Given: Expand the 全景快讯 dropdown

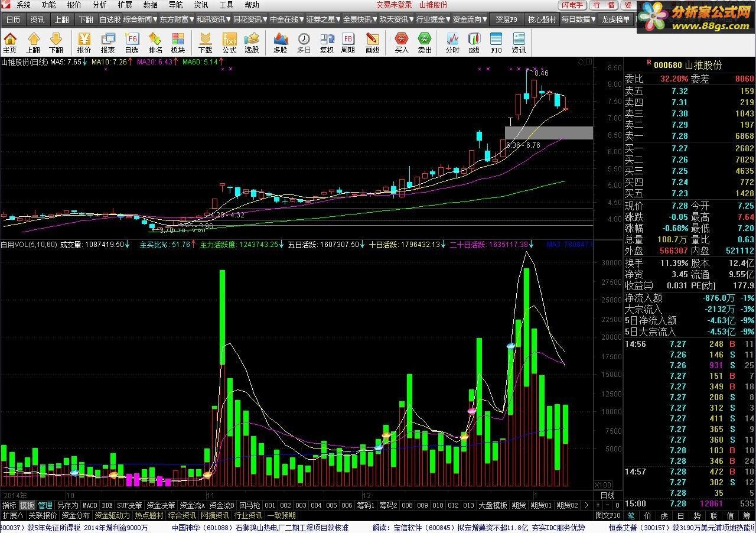Looking at the screenshot, I should tap(360, 19).
